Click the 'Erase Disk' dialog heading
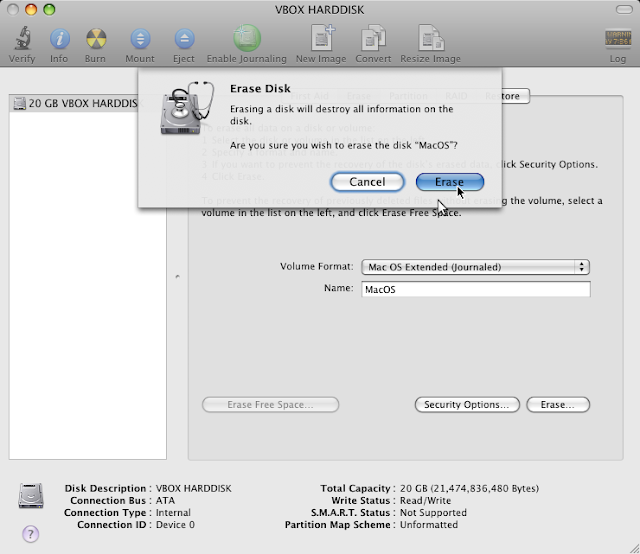The image size is (640, 554). [260, 89]
